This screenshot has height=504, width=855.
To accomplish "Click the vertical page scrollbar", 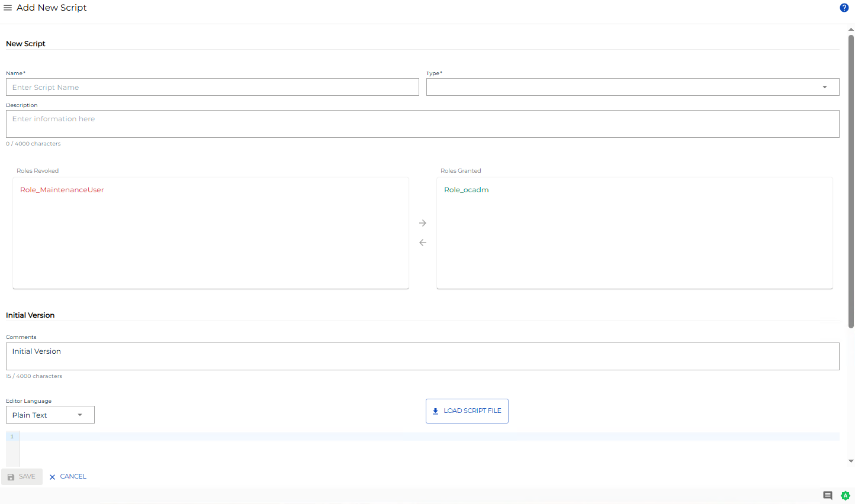I will [851, 181].
